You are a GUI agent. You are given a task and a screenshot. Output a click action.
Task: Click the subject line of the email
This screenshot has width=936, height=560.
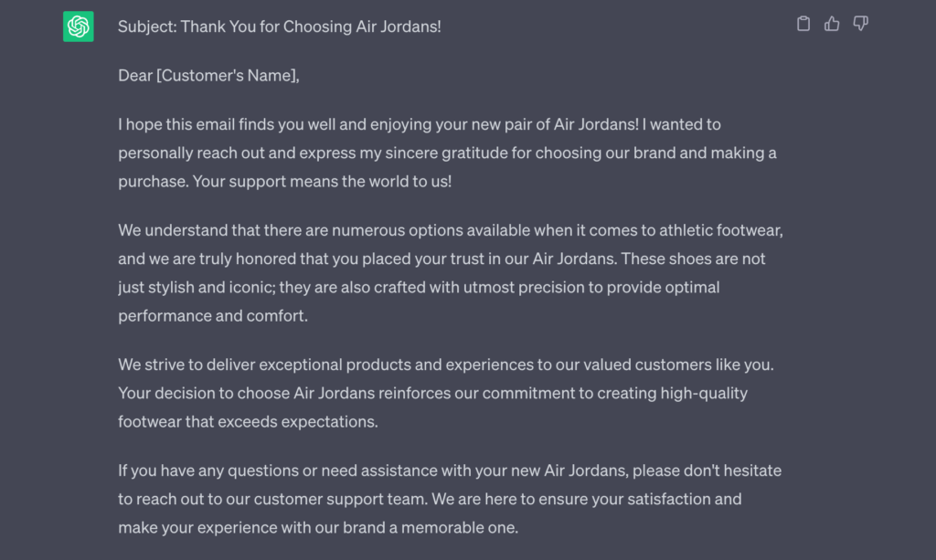click(x=279, y=26)
